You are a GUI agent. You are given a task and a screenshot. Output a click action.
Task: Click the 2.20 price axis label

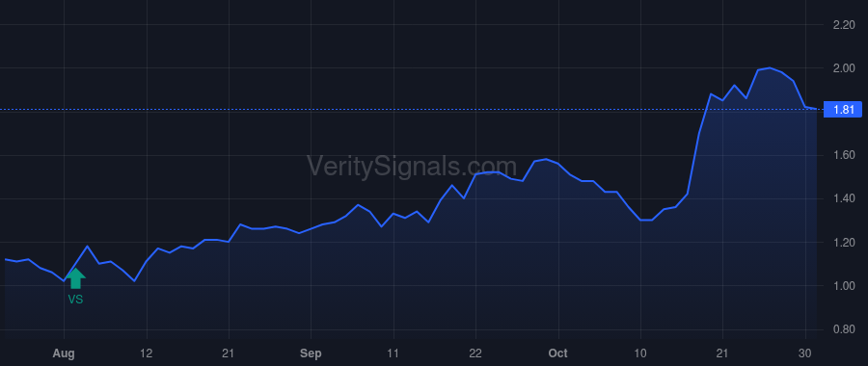click(844, 25)
